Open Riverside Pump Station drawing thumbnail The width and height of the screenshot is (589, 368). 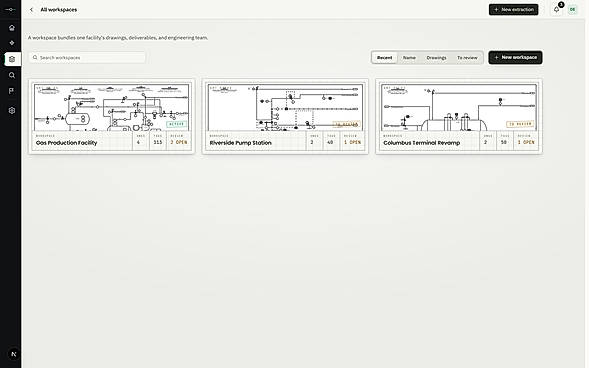[285, 107]
